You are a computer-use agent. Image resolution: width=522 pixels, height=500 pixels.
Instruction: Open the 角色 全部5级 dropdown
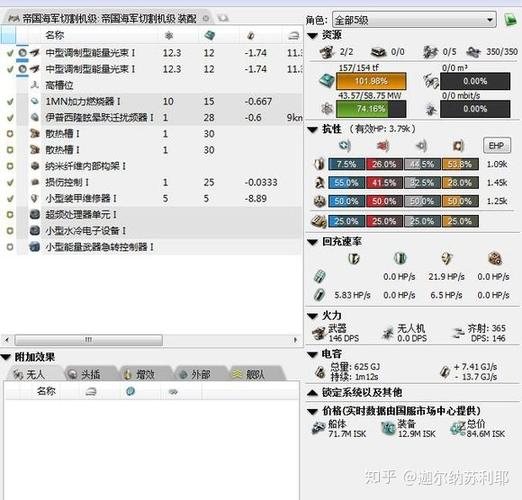click(x=414, y=20)
